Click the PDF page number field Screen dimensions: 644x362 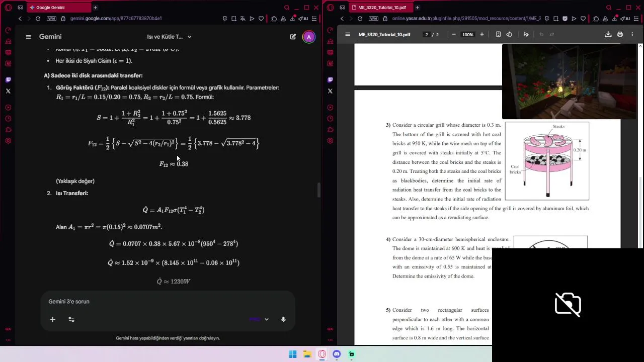pos(427,35)
